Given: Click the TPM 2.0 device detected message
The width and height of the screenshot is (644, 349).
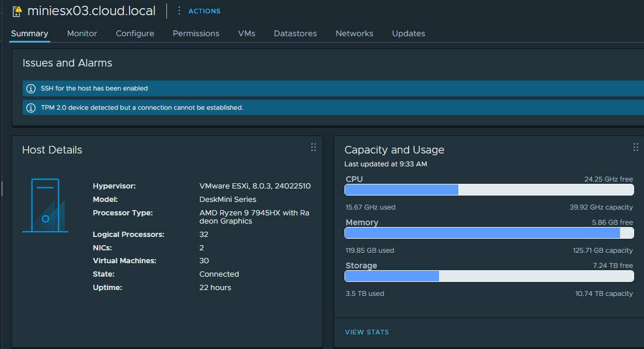Looking at the screenshot, I should [142, 107].
